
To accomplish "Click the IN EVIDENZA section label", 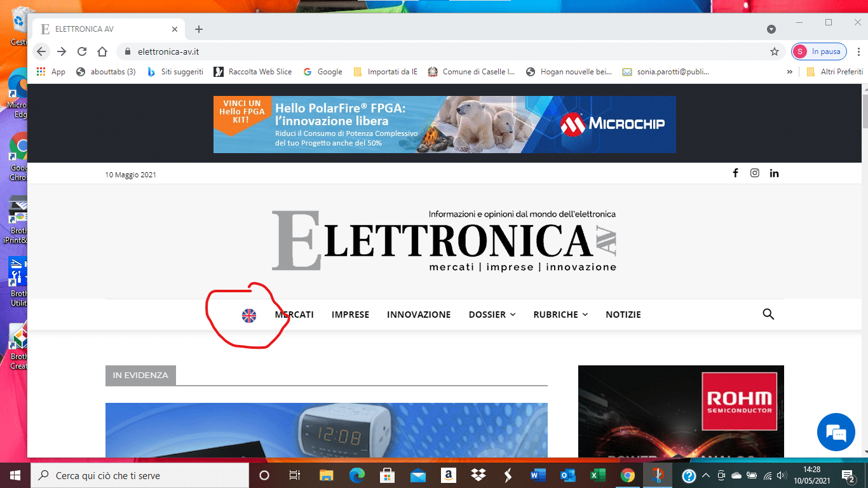I will [140, 375].
